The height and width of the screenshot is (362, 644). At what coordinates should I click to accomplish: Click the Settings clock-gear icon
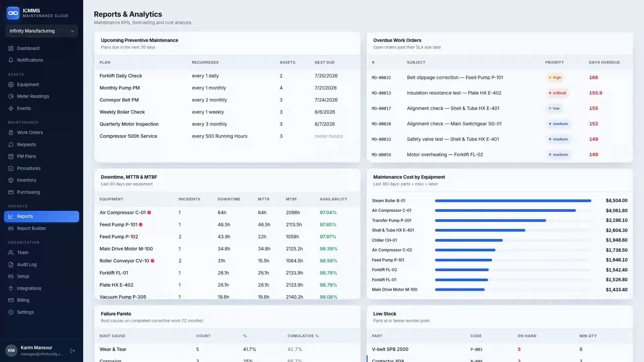(x=11, y=312)
